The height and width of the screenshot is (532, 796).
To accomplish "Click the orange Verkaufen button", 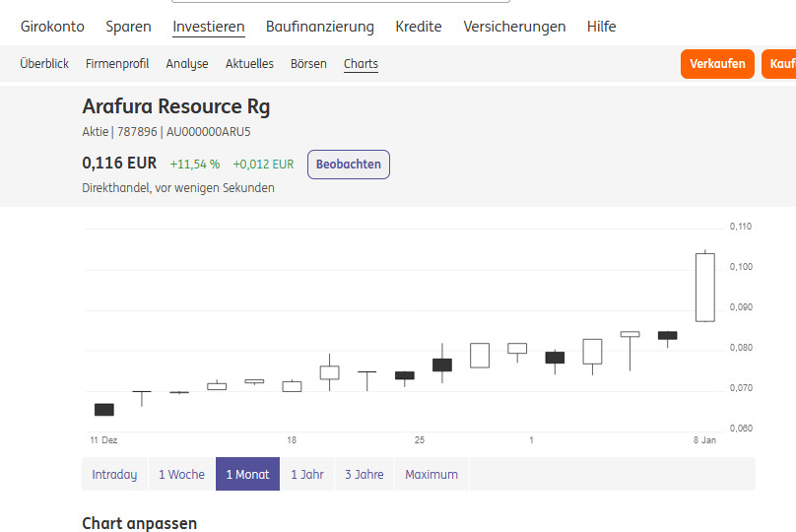I will click(x=717, y=64).
